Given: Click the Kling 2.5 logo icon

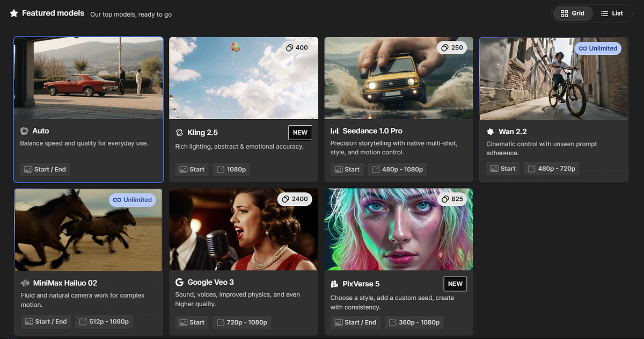Looking at the screenshot, I should point(179,133).
